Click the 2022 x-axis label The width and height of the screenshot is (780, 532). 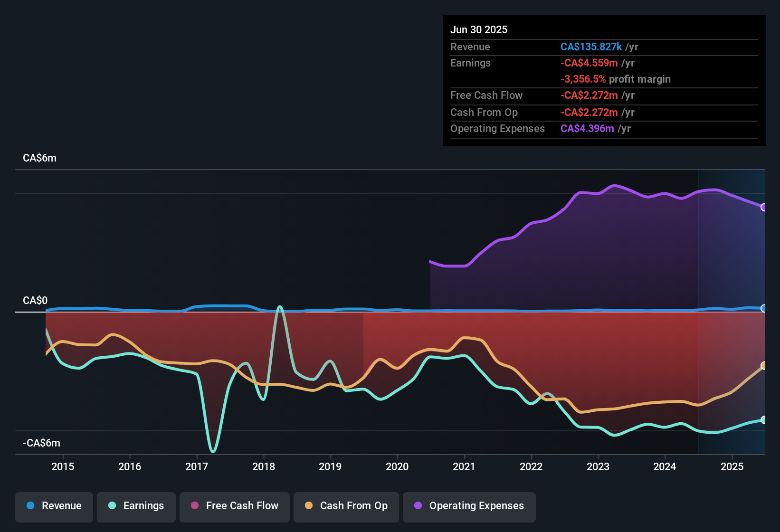click(x=531, y=466)
